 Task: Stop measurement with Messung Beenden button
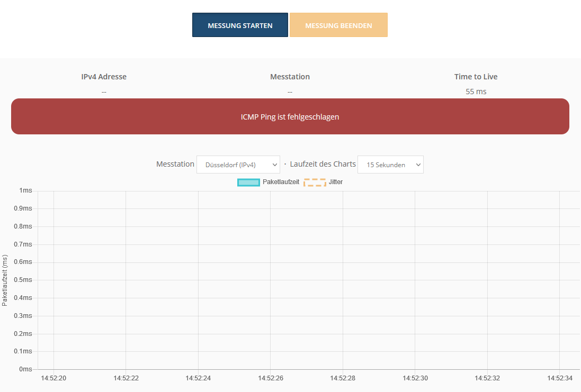coord(338,25)
